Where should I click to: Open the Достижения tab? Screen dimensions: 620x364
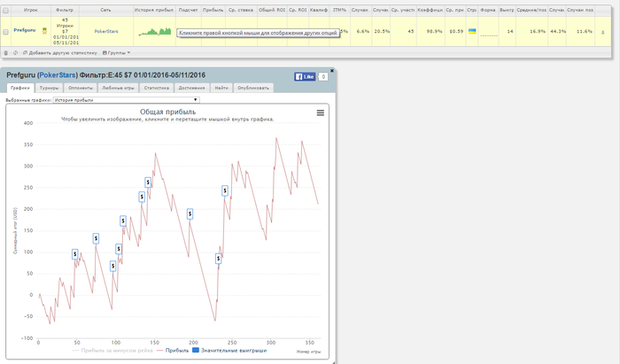click(x=191, y=88)
